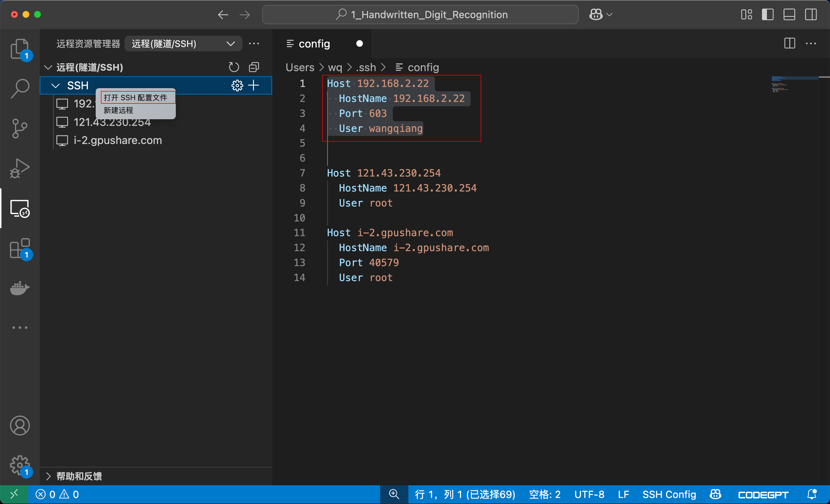830x504 pixels.
Task: Click the plus icon to add SSH host
Action: (x=254, y=86)
